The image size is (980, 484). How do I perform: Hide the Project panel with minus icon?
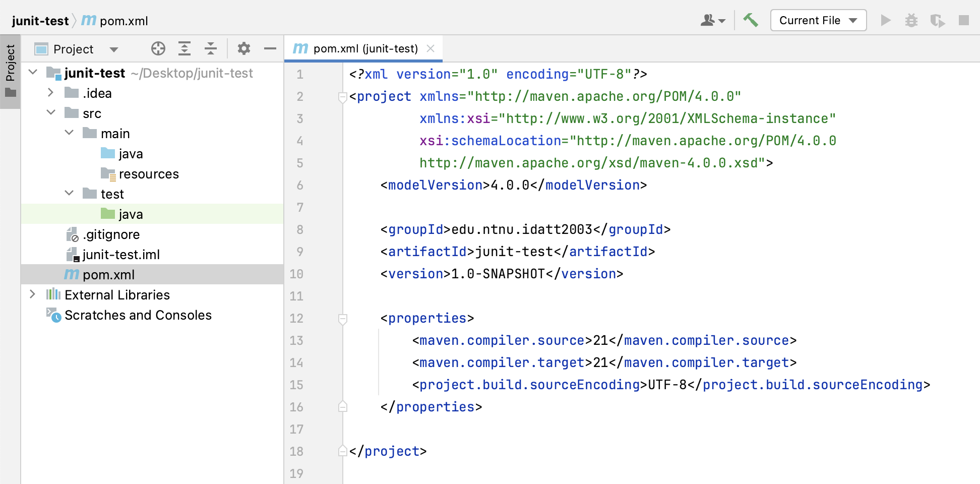tap(270, 48)
